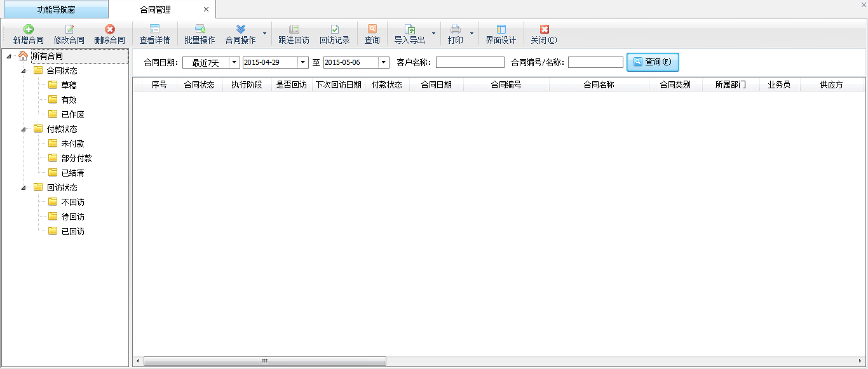Collapse the 付款状态 tree node
868x369 pixels.
tap(24, 129)
